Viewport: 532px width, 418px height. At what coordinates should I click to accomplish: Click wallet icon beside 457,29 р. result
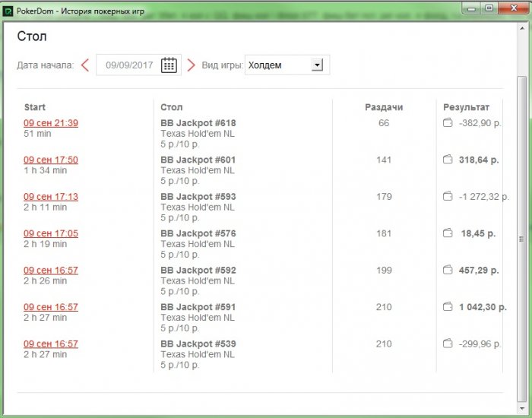[x=448, y=270]
